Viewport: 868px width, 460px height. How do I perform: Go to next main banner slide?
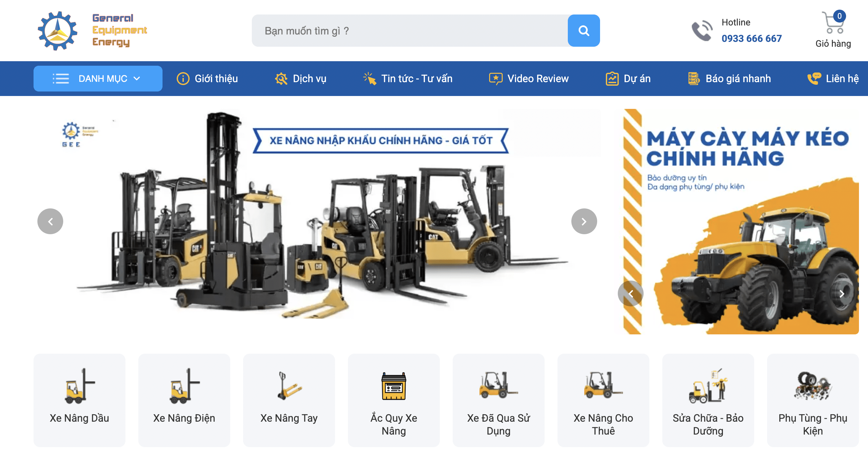click(x=584, y=221)
